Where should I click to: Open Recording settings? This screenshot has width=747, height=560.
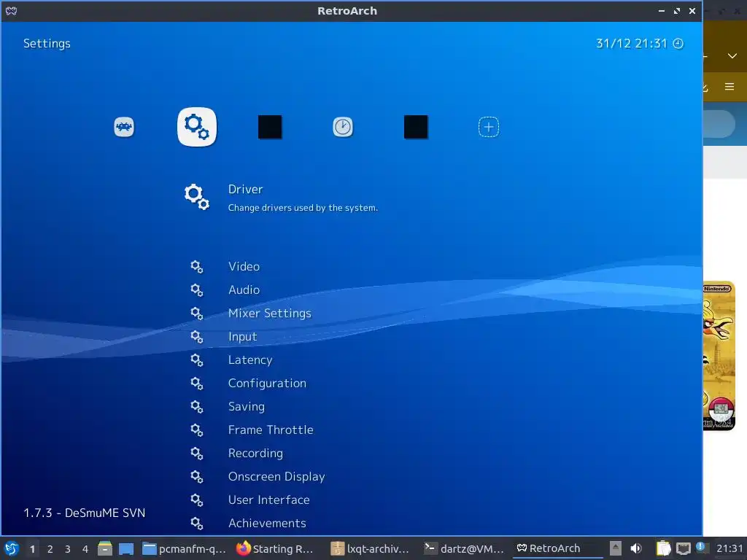tap(255, 454)
